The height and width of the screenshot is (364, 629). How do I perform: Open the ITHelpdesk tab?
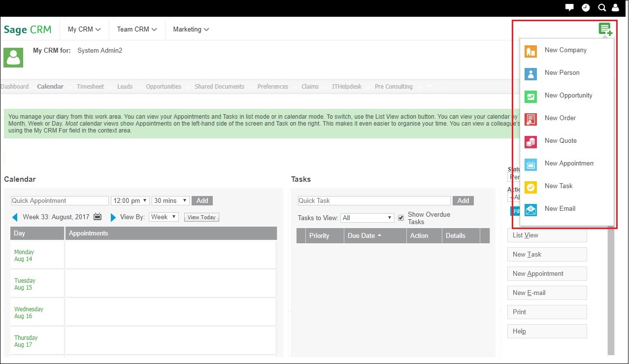tap(347, 87)
